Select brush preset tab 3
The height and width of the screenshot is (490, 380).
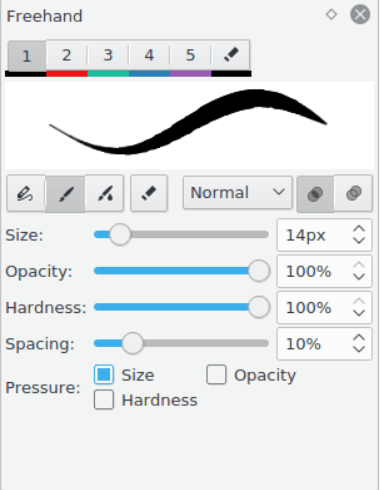pos(108,55)
